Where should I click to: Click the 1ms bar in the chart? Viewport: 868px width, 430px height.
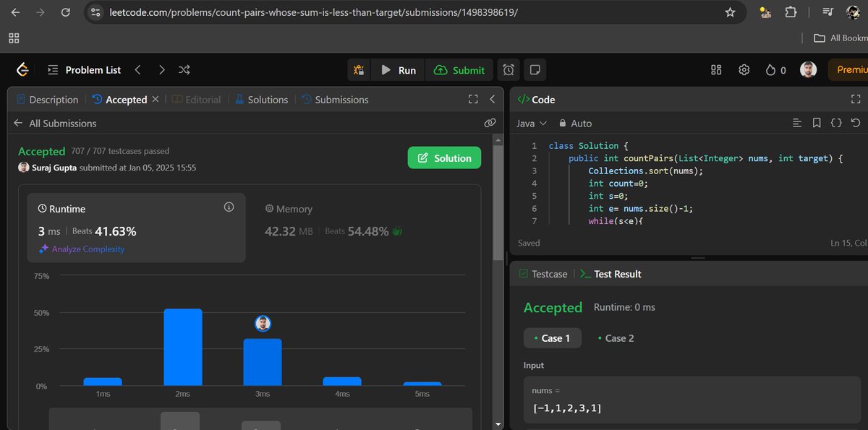[x=103, y=382]
